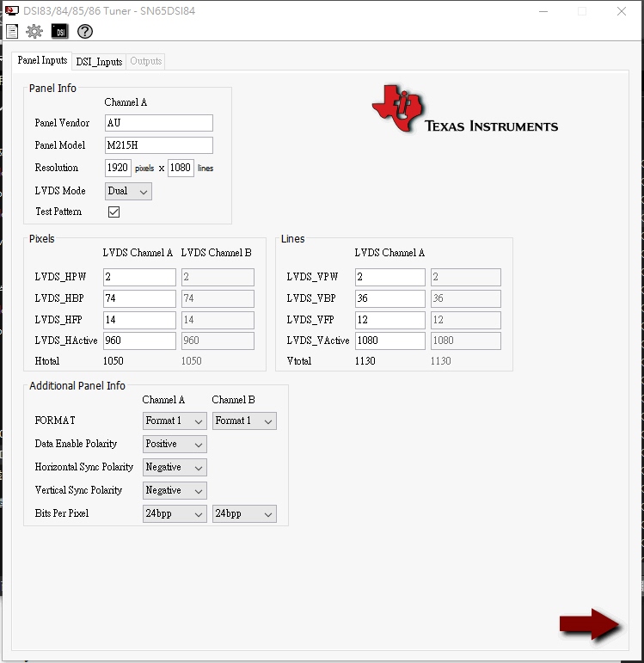Click second-column LVDS_VPW disabled field
Screen dimensions: 644x663
coord(466,277)
